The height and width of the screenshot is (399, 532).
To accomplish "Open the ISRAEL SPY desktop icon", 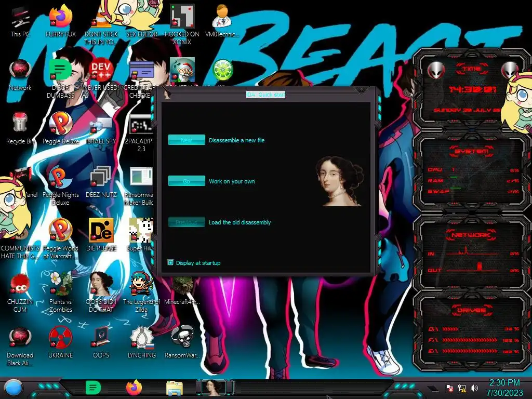I will tap(101, 129).
